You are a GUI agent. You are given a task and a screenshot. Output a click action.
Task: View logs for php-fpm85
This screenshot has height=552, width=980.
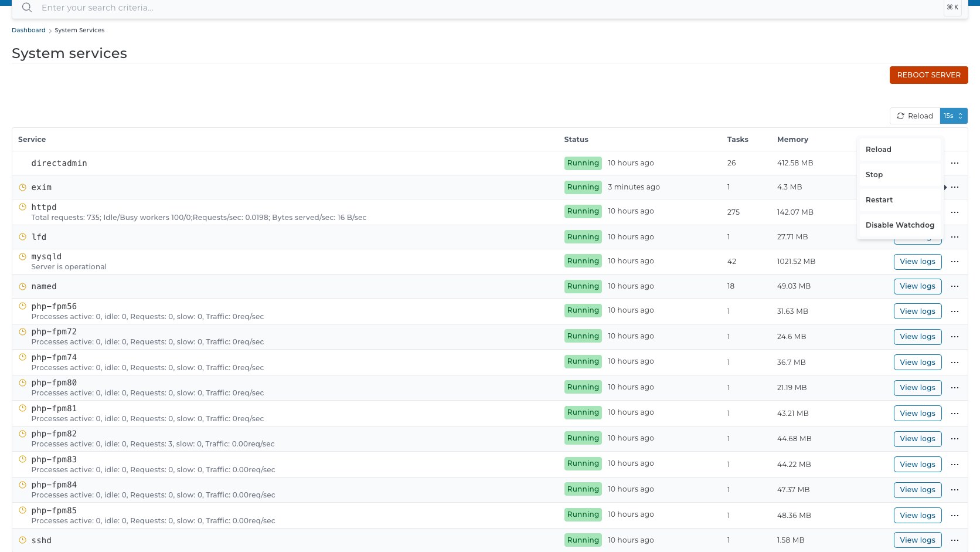[x=917, y=516]
